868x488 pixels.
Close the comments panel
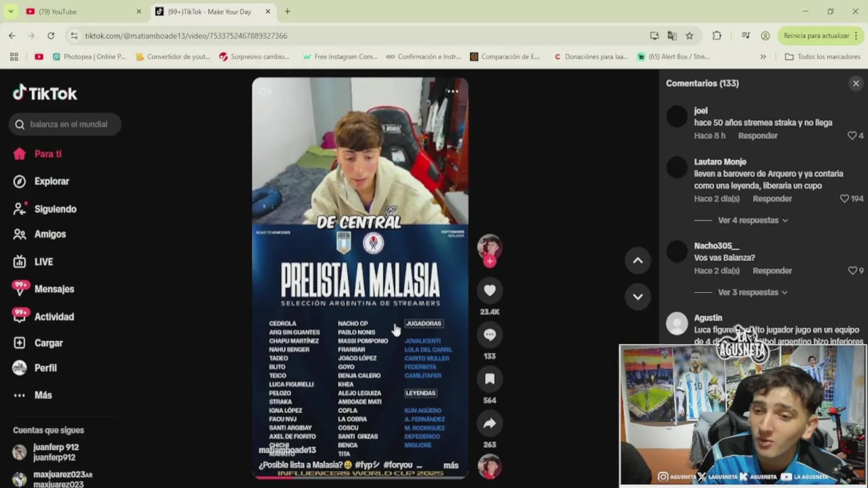point(856,83)
